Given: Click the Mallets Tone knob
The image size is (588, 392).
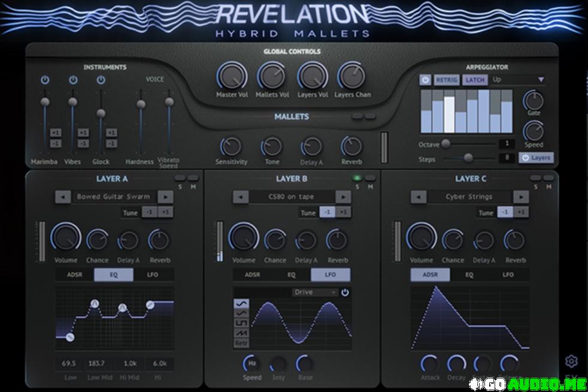Looking at the screenshot, I should [x=271, y=146].
